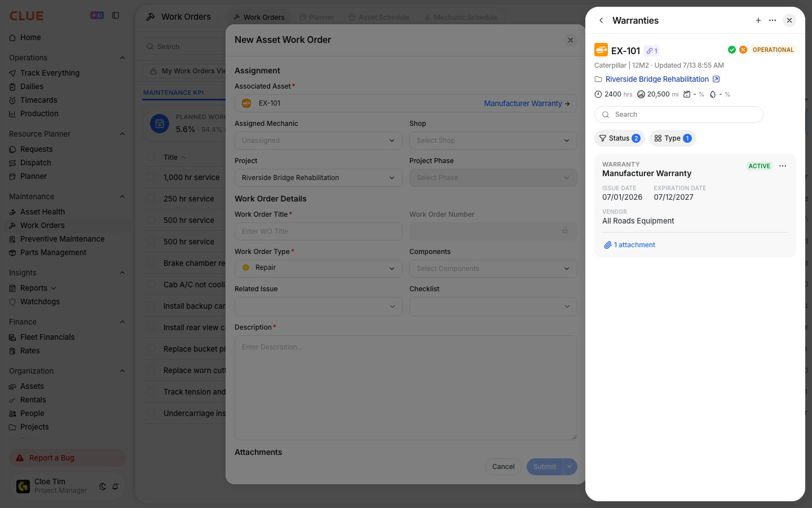Click Search field in Warranties panel
812x508 pixels.
tap(679, 115)
